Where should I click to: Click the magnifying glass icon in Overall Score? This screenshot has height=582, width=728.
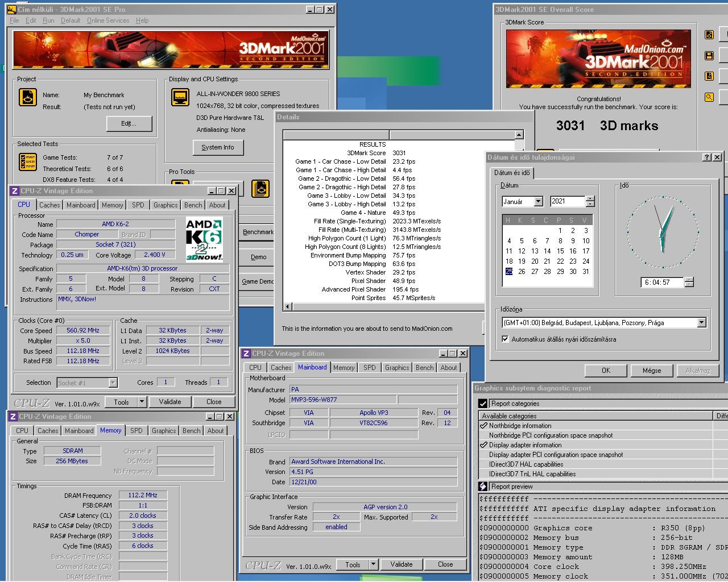pos(709,97)
